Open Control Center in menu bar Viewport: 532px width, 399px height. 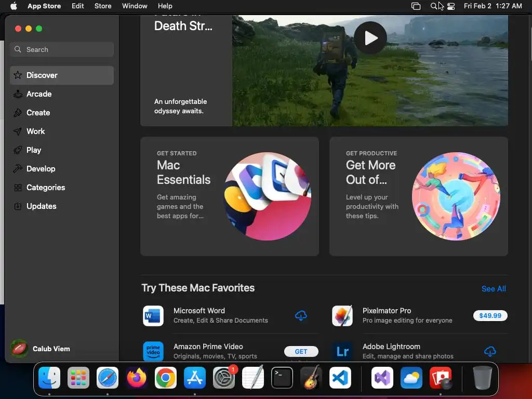click(451, 6)
